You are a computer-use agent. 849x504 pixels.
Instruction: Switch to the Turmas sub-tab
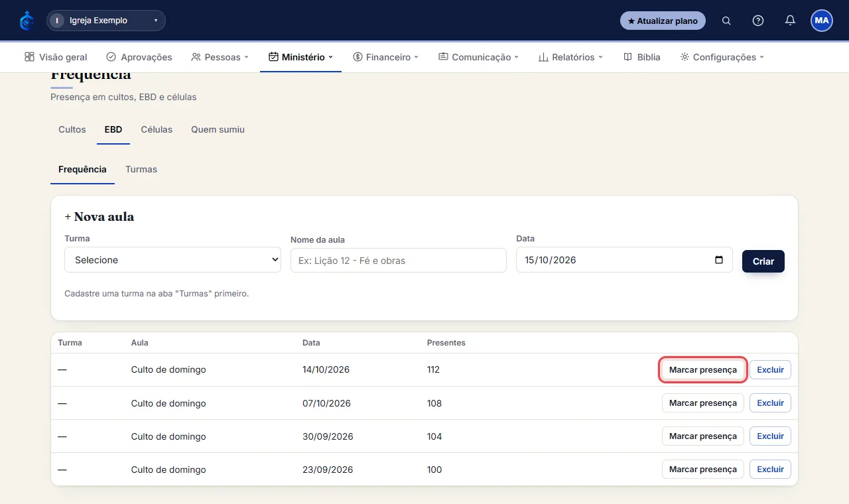(x=141, y=169)
